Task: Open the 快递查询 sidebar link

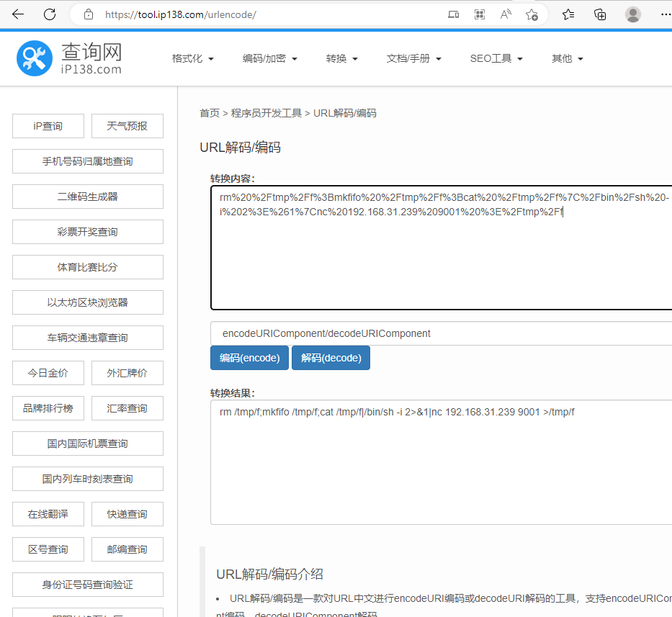Action: pyautogui.click(x=127, y=514)
